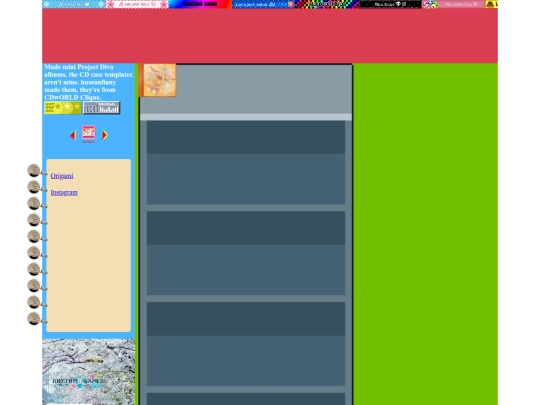Open the white and pink floral banner
Image resolution: width=540 pixels, height=405 pixels.
[x=137, y=4]
